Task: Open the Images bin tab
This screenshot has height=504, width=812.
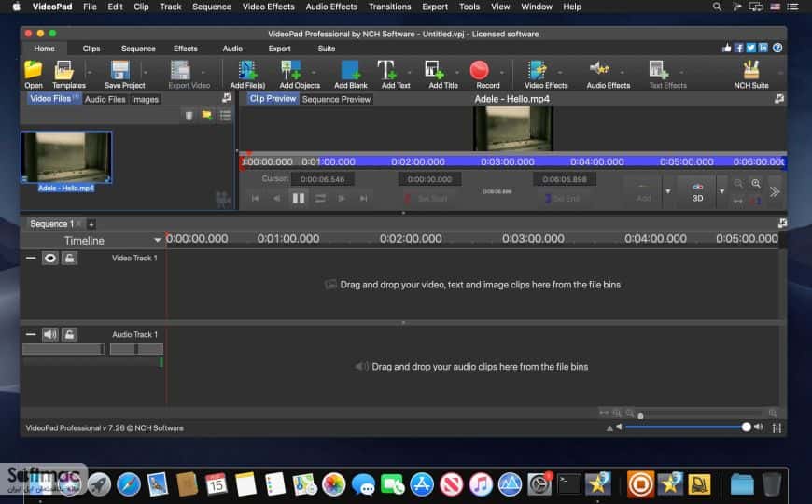Action: point(145,99)
